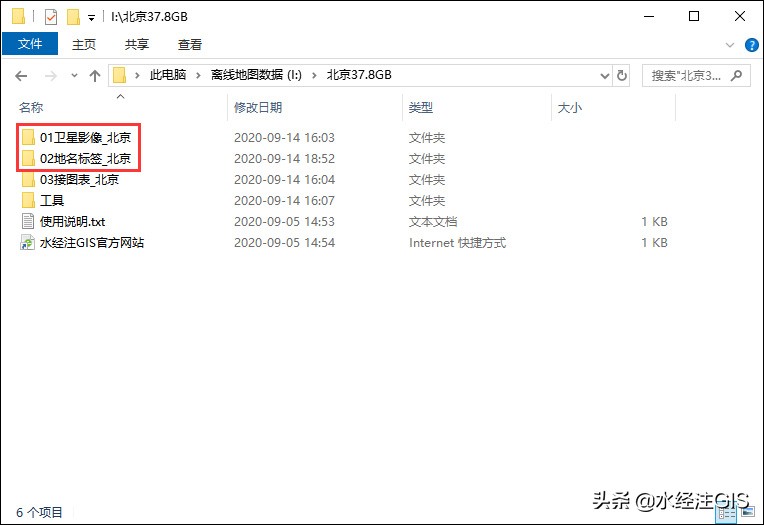The width and height of the screenshot is (764, 525).
Task: Select the 水经注GIS官方网站 shortcut icon
Action: point(28,242)
